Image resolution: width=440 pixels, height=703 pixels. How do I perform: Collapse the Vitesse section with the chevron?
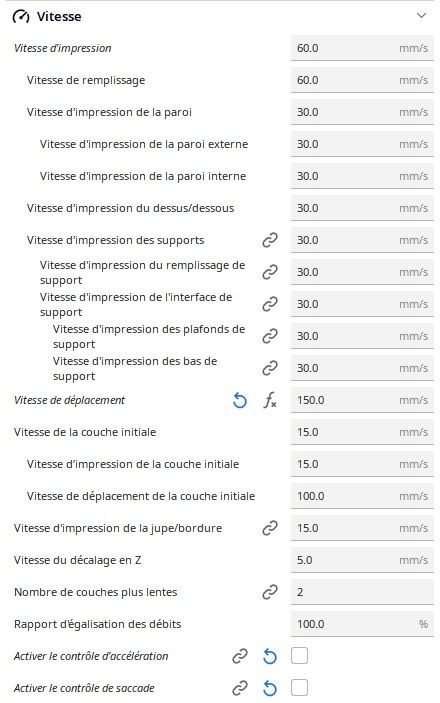point(421,16)
